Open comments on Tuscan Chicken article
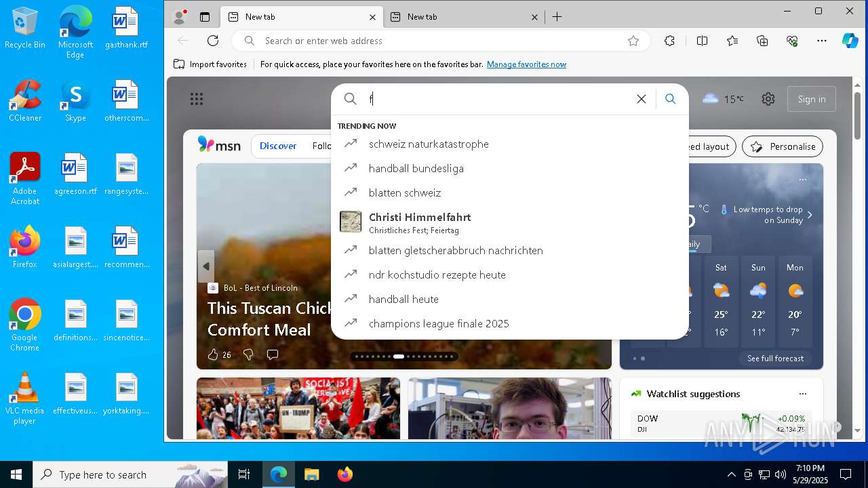Screen dimensions: 868x488 [x=273, y=354]
